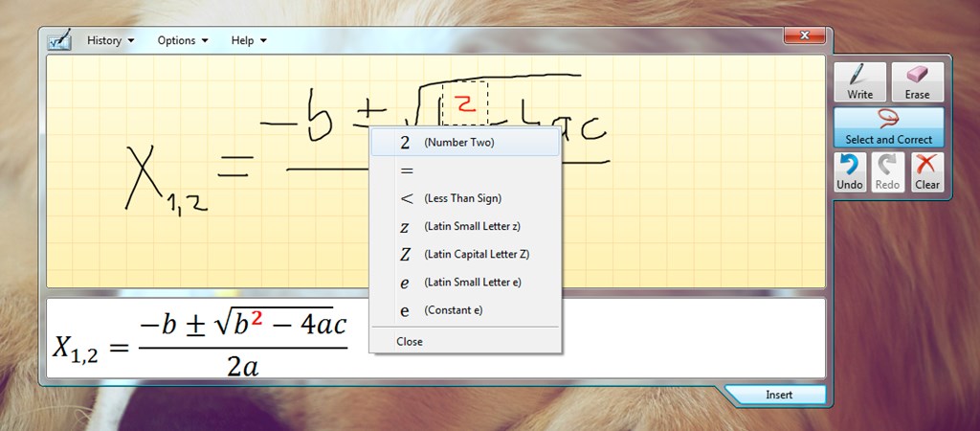The width and height of the screenshot is (980, 431).
Task: Select the Write pen tool
Action: click(x=860, y=82)
